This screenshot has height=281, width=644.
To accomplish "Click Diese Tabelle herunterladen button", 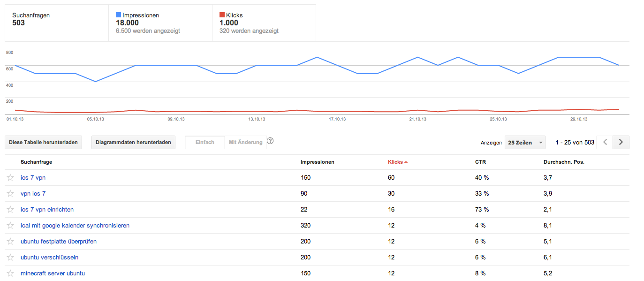I will pyautogui.click(x=43, y=143).
